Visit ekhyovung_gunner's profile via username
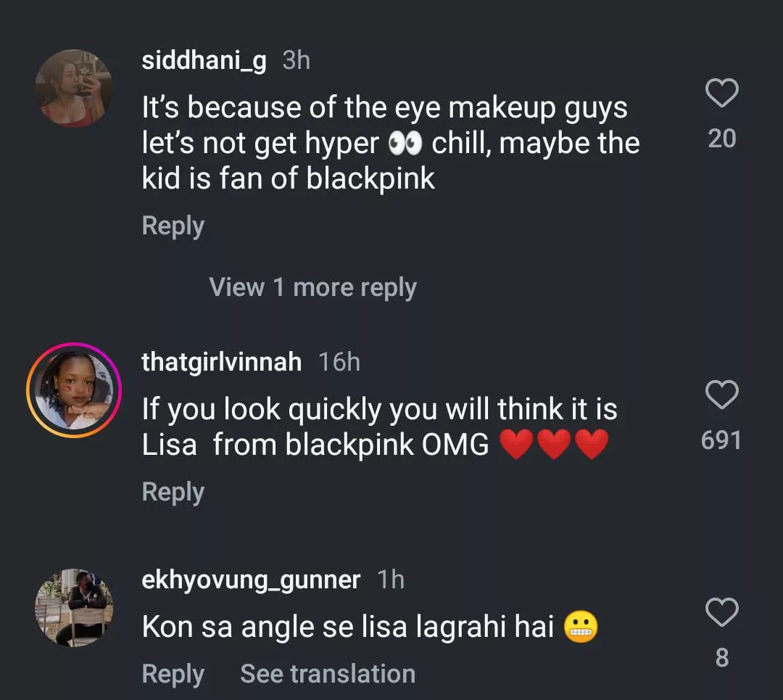Image resolution: width=783 pixels, height=700 pixels. (251, 580)
